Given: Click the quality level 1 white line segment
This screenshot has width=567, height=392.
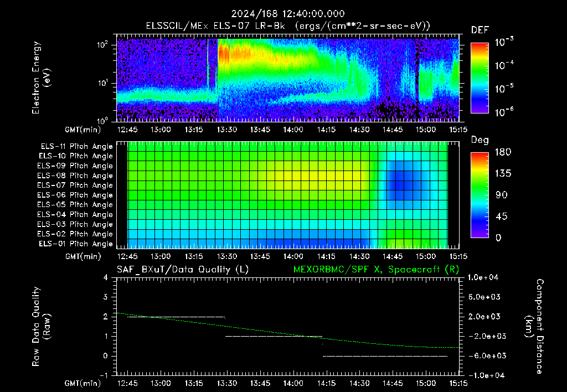Looking at the screenshot, I should (x=274, y=336).
